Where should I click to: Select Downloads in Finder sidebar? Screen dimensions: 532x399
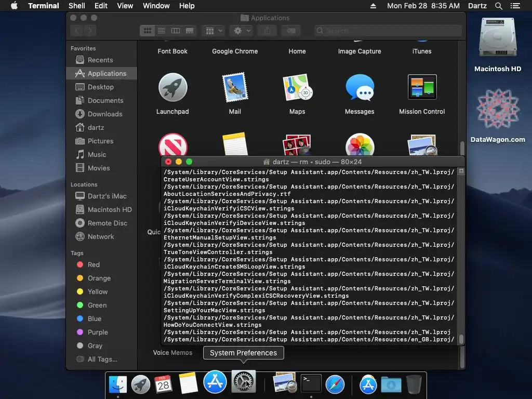coord(101,114)
